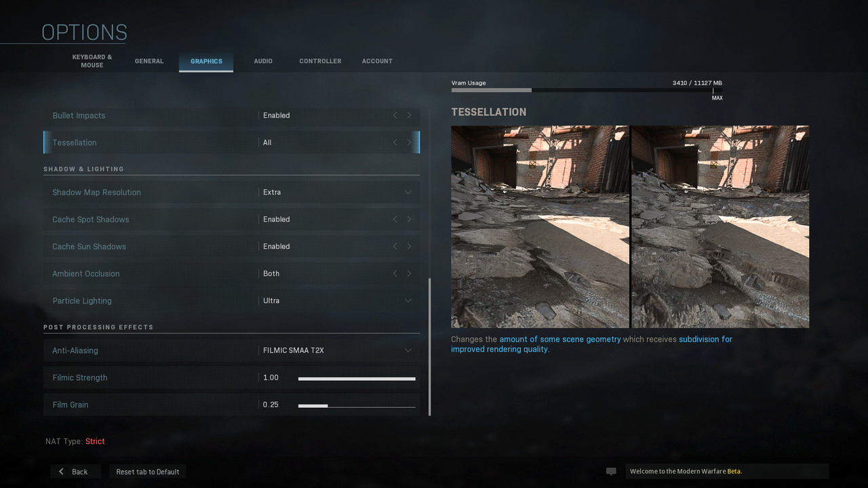Viewport: 868px width, 488px height.
Task: Click the NAT Type Strict status
Action: tap(75, 441)
